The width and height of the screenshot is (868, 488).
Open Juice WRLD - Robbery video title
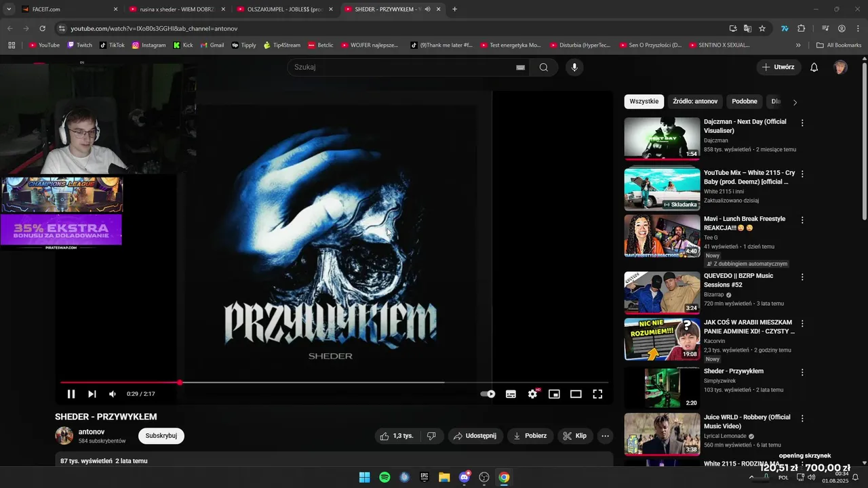coord(747,422)
